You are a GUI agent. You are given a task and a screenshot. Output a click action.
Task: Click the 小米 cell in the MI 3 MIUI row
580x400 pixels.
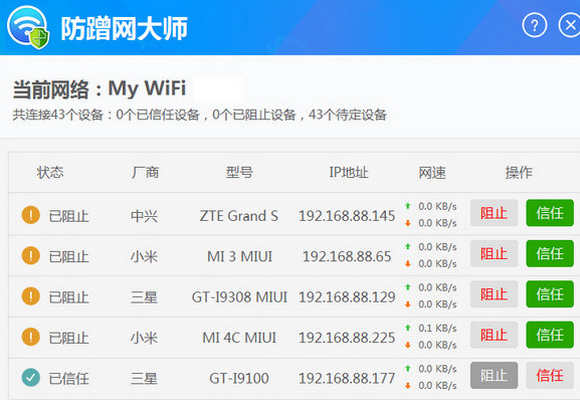pyautogui.click(x=144, y=257)
